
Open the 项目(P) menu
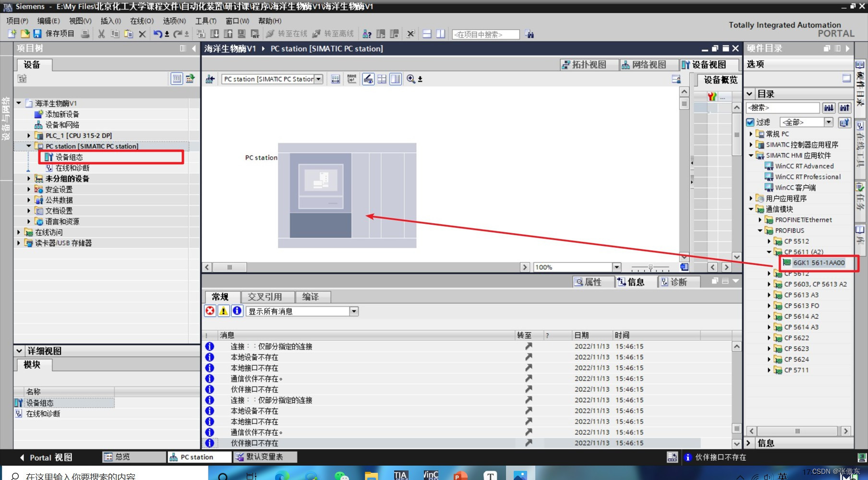click(17, 21)
